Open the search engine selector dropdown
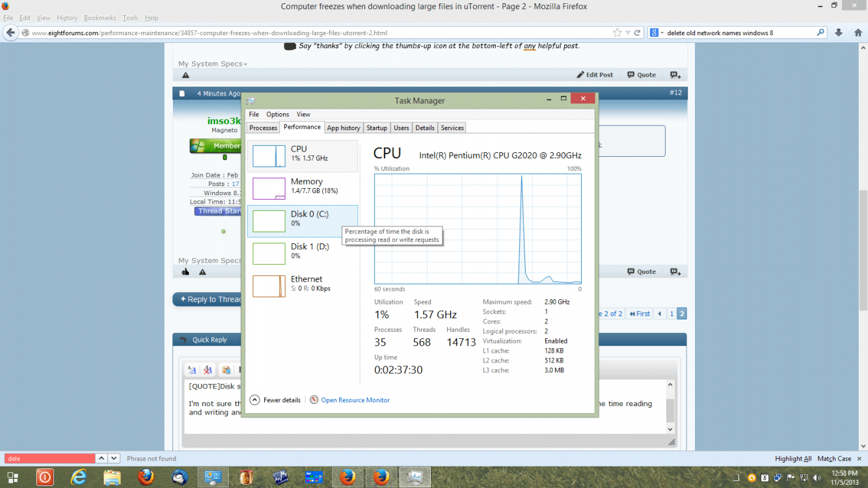 [x=657, y=33]
